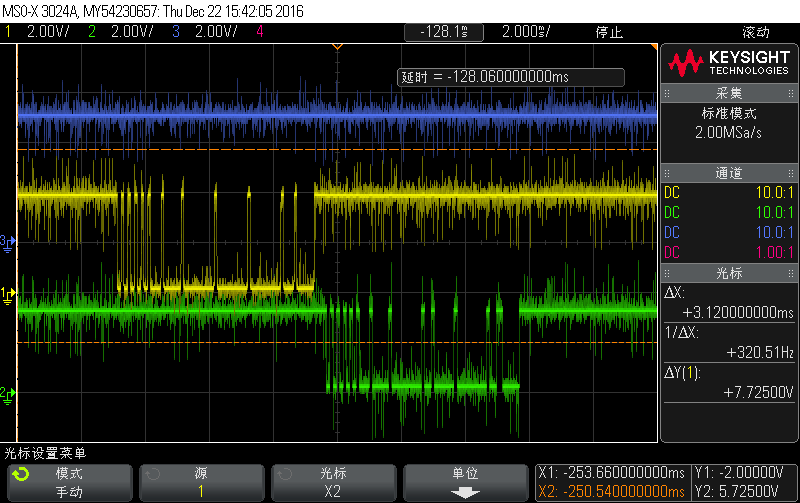Click the green DC 10.0:1 channel row
This screenshot has height=503, width=800.
pos(729,212)
